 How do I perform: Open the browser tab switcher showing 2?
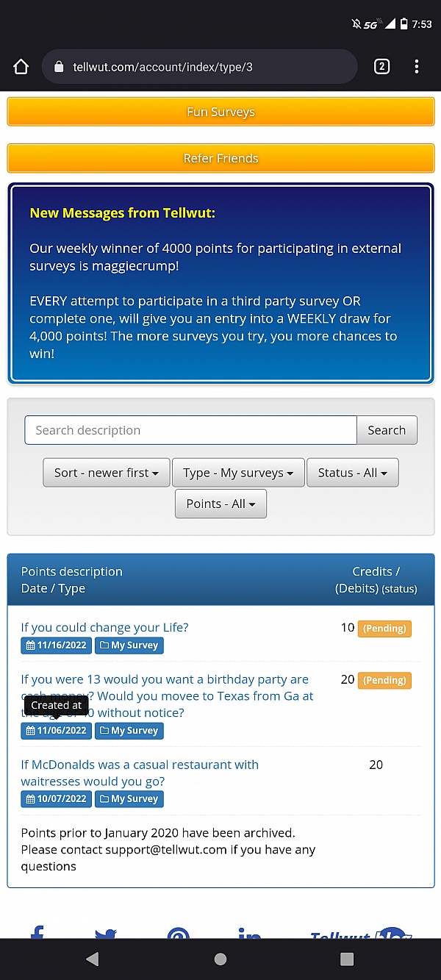pos(381,67)
